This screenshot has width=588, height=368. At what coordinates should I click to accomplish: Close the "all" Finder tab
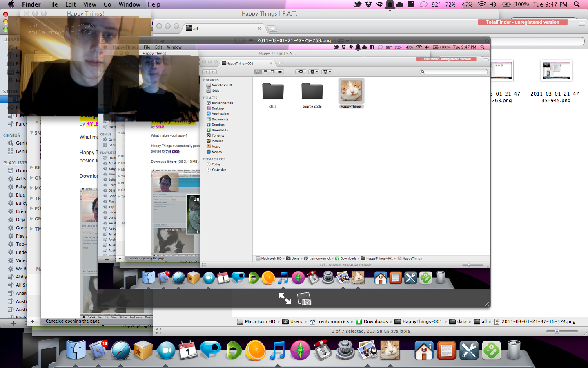pyautogui.click(x=259, y=29)
